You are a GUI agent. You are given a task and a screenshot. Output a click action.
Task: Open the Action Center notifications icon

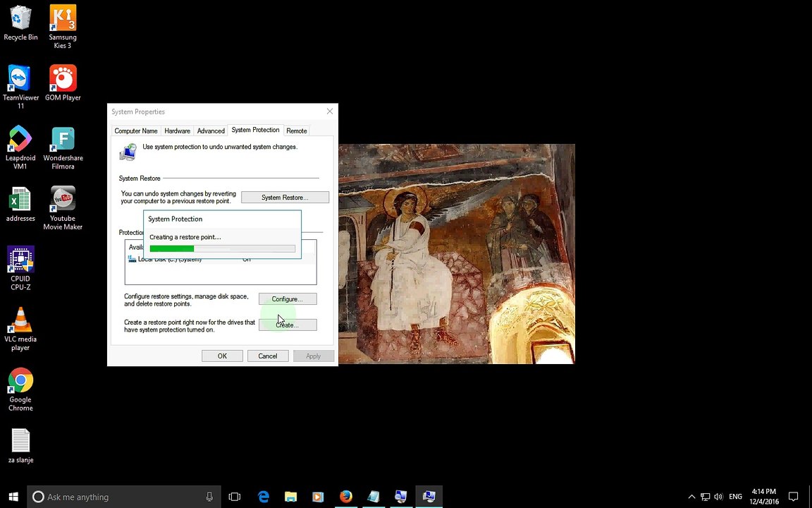(793, 497)
